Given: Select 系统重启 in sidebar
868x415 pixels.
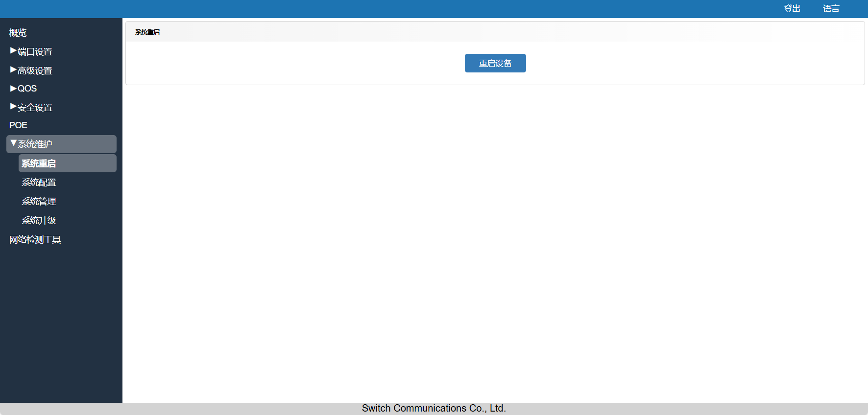Looking at the screenshot, I should tap(68, 163).
